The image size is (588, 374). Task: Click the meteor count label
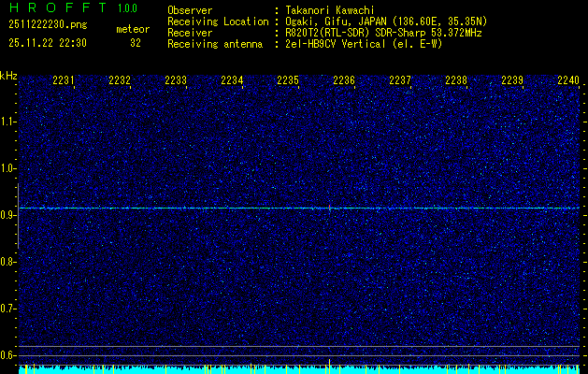pos(133,29)
